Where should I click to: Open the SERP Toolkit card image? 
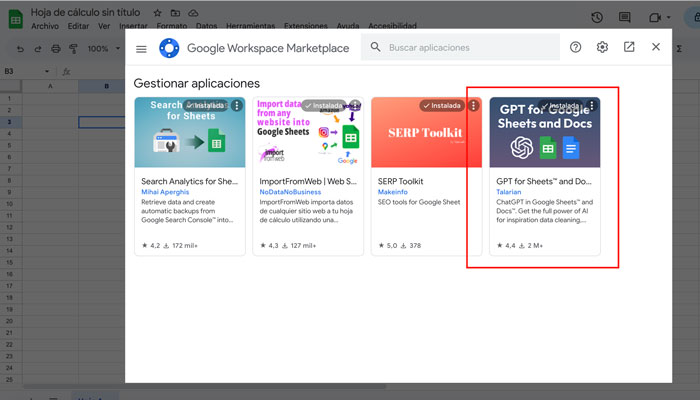(x=426, y=132)
